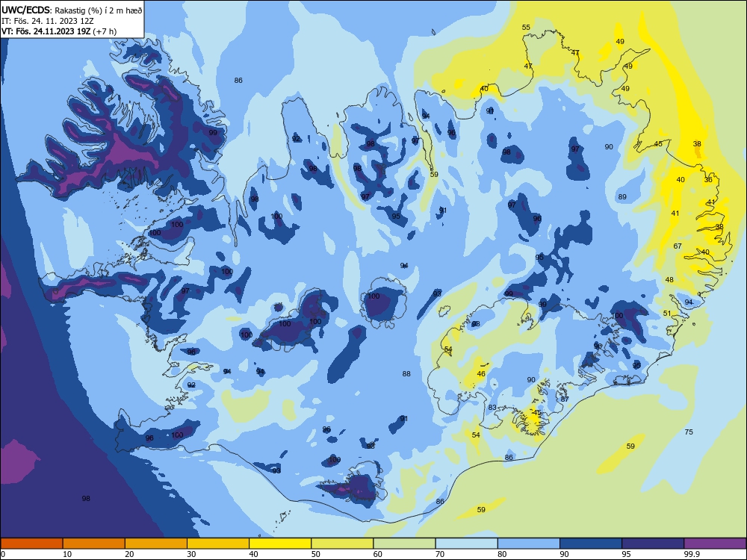
Task: Click the humidity value "87" on the map
Action: 565,399
